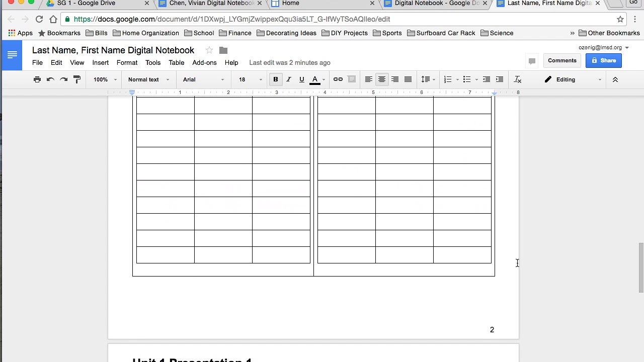Open the Normal text style dropdown
This screenshot has height=362, width=644.
(149, 79)
